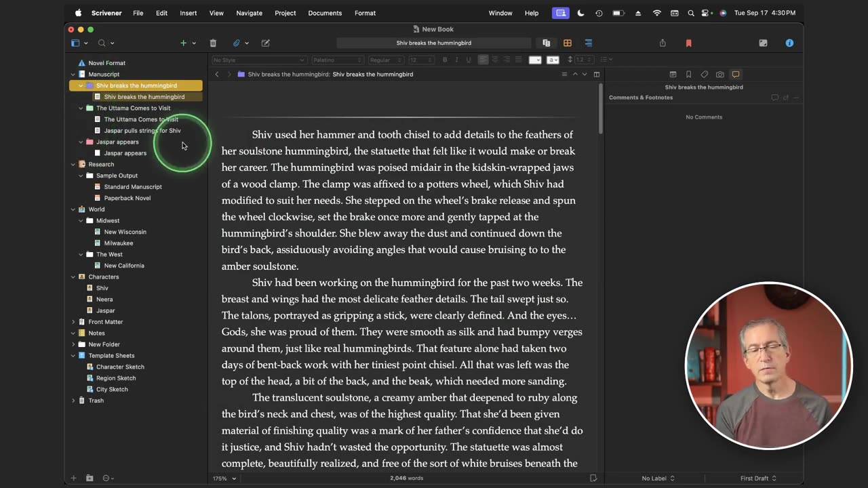This screenshot has width=868, height=488.
Task: Open the File menu
Action: click(138, 13)
